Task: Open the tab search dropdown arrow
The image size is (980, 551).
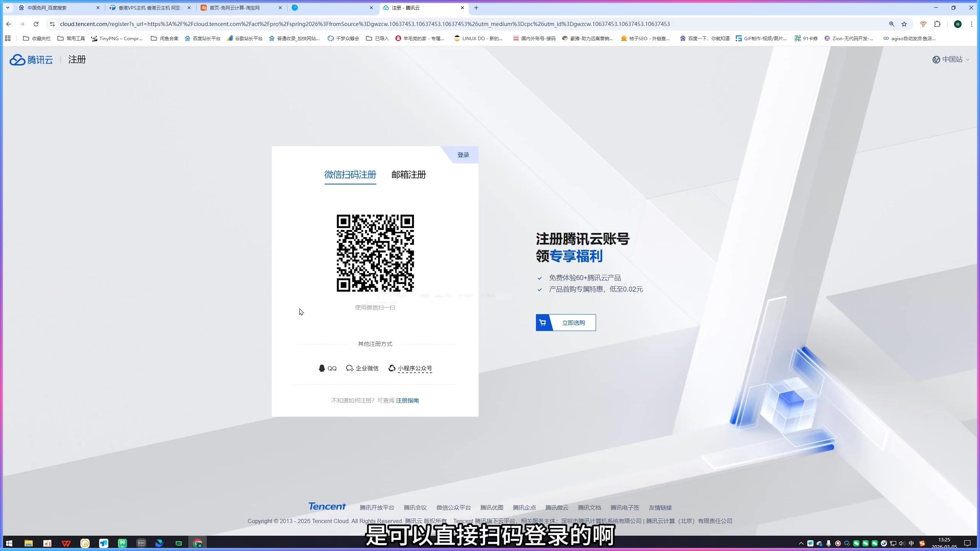Action: click(8, 8)
